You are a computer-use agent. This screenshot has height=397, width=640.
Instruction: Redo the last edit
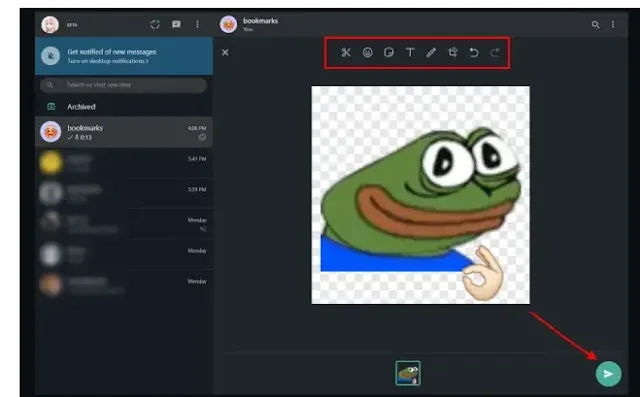coord(495,52)
